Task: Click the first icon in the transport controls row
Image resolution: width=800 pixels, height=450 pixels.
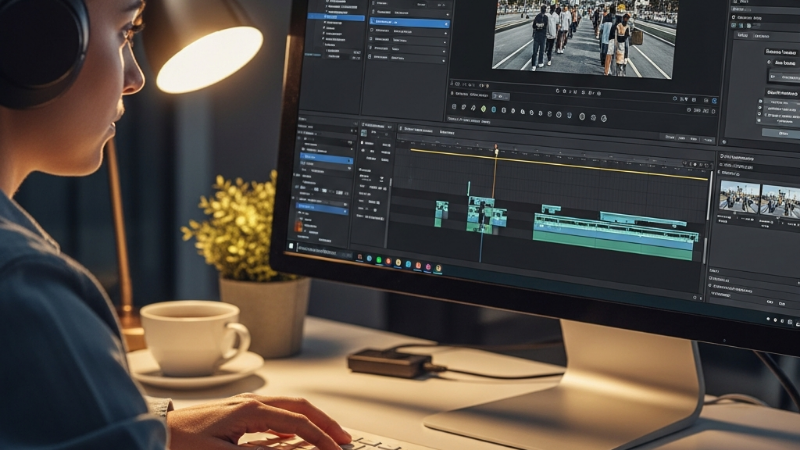Action: tap(454, 106)
